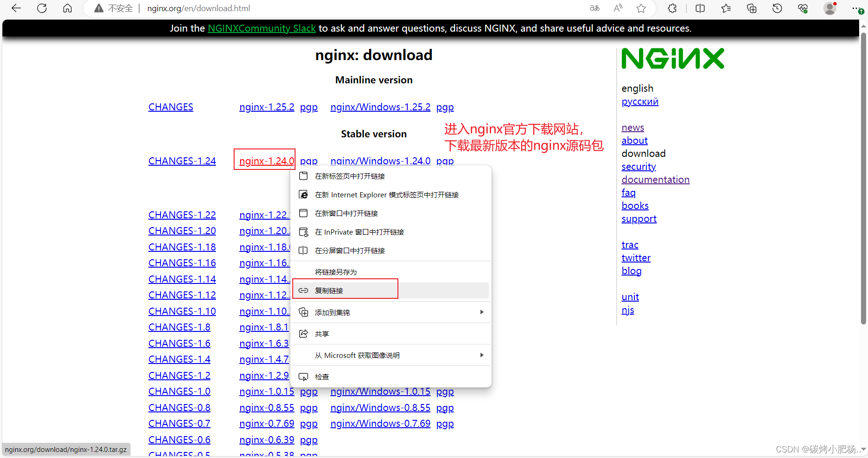Open the faq sidebar link
868x458 pixels.
pyautogui.click(x=628, y=193)
